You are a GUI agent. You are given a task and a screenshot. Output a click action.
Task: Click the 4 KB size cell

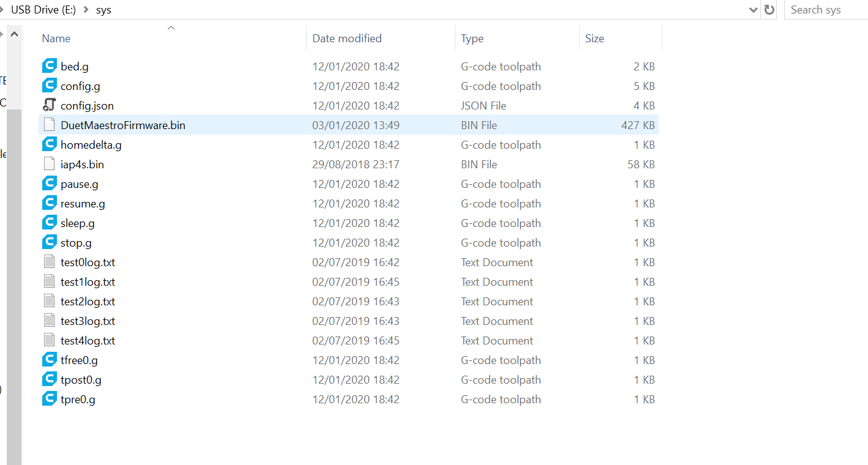click(x=644, y=105)
